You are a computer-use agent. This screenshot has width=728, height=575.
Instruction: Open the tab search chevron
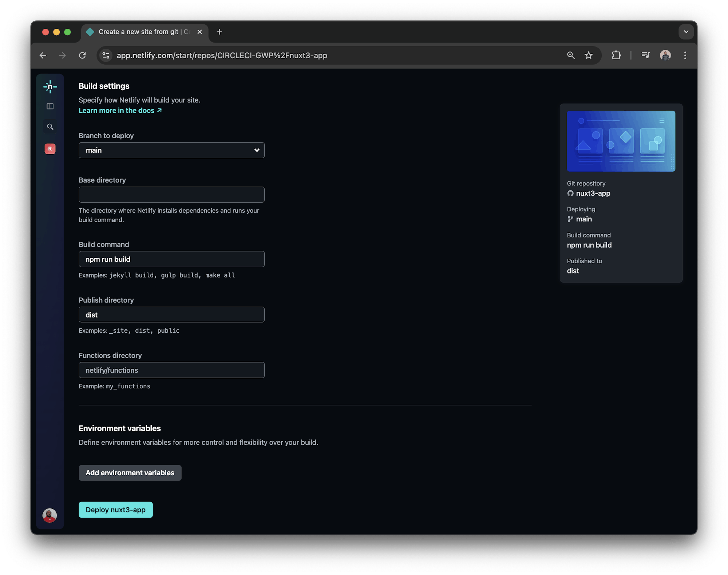[x=686, y=32]
